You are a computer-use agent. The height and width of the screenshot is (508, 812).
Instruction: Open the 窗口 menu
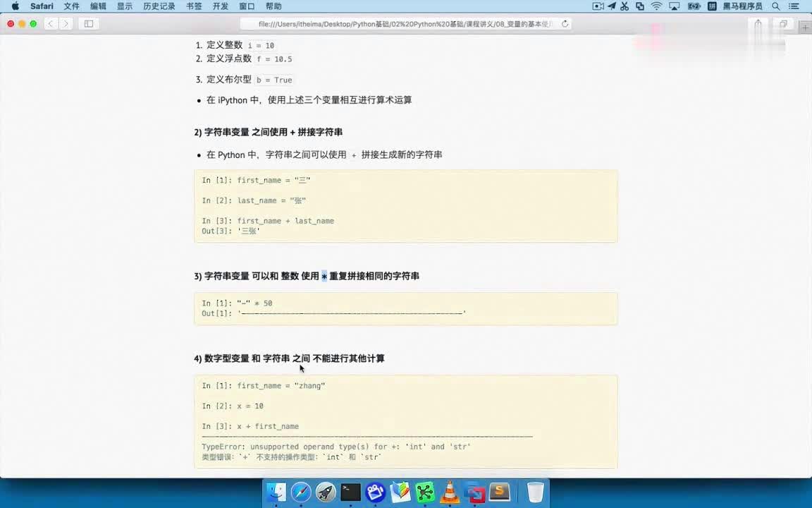click(247, 6)
